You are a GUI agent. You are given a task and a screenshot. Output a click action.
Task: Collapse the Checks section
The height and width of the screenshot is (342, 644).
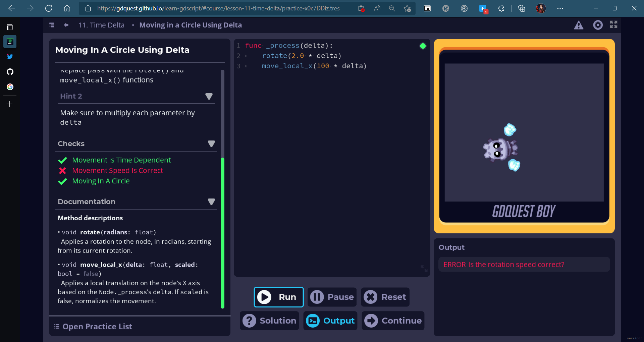(x=211, y=144)
